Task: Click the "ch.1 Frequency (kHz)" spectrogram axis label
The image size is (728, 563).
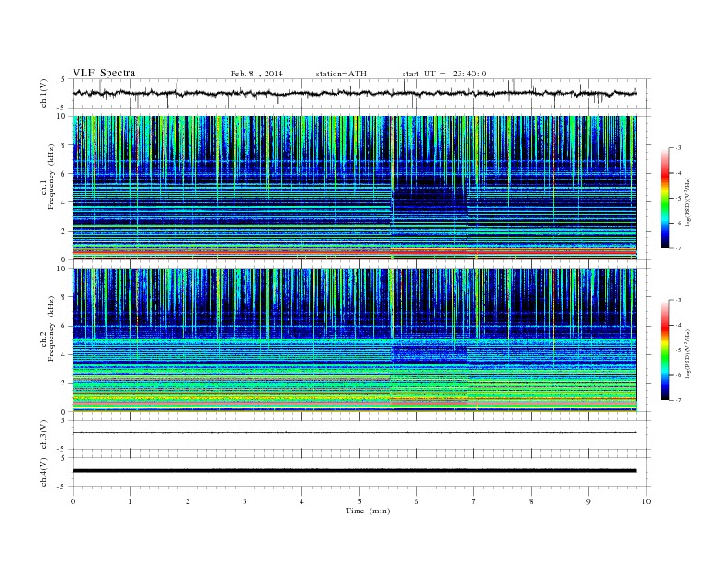Action: (x=48, y=189)
